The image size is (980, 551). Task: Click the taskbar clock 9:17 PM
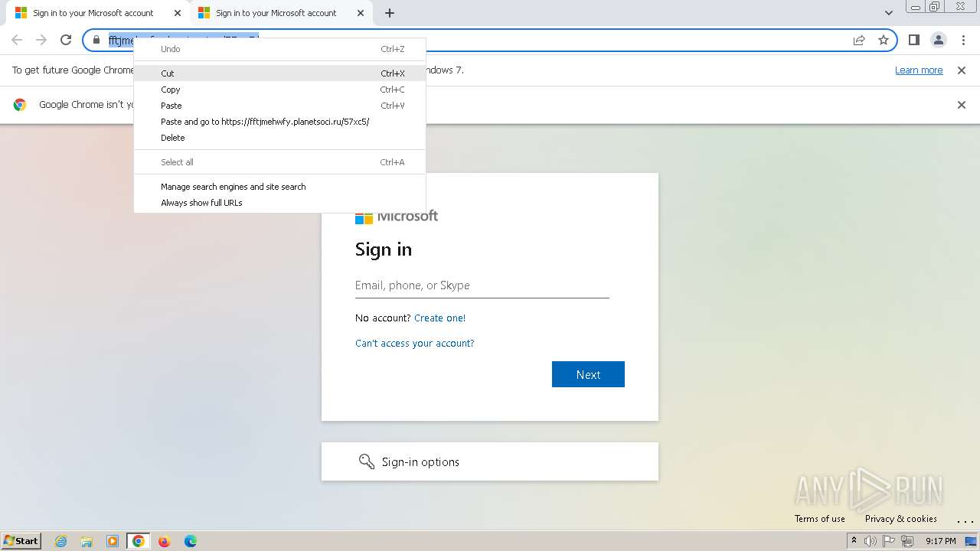(x=941, y=541)
